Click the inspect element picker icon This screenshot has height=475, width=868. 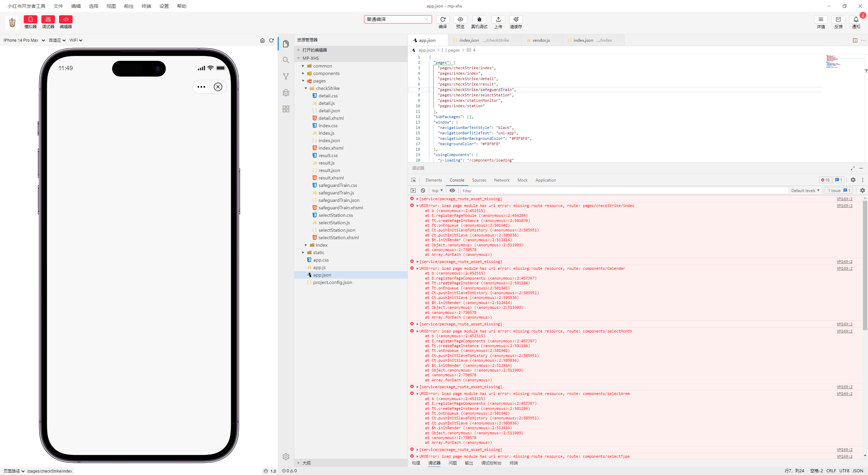pos(413,180)
